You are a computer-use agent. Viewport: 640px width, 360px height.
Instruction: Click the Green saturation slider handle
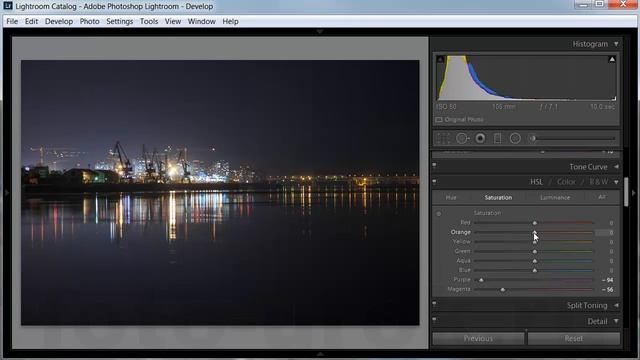[535, 251]
